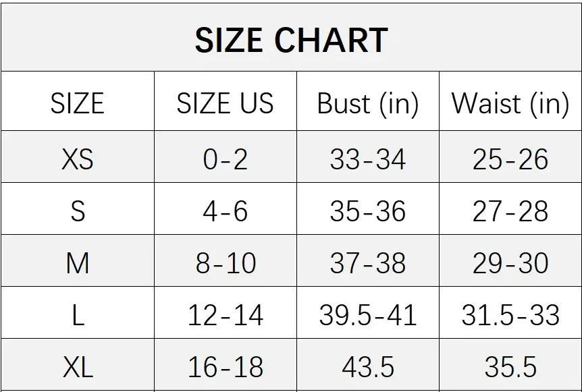Click the 25-26 waist cell

click(510, 157)
